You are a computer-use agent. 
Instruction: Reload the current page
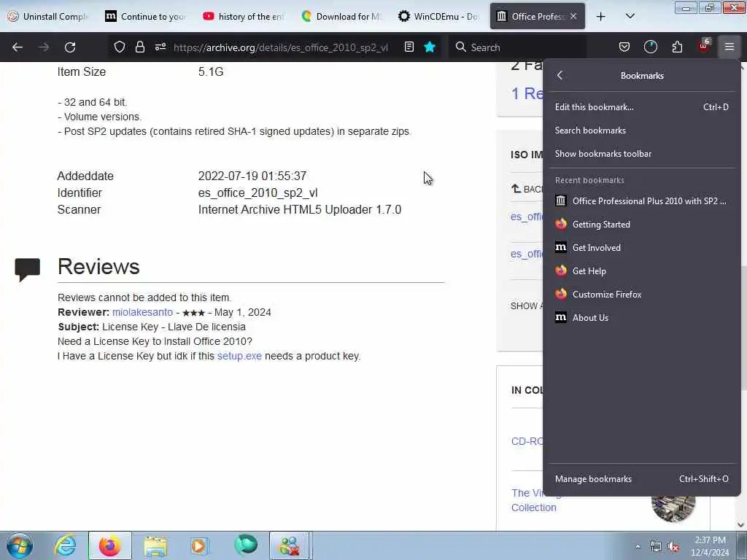[x=70, y=47]
